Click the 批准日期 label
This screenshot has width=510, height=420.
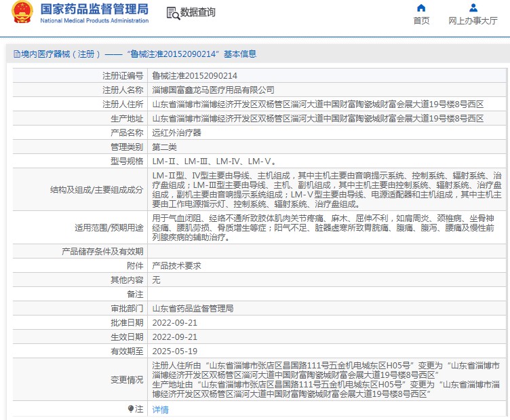tap(127, 323)
